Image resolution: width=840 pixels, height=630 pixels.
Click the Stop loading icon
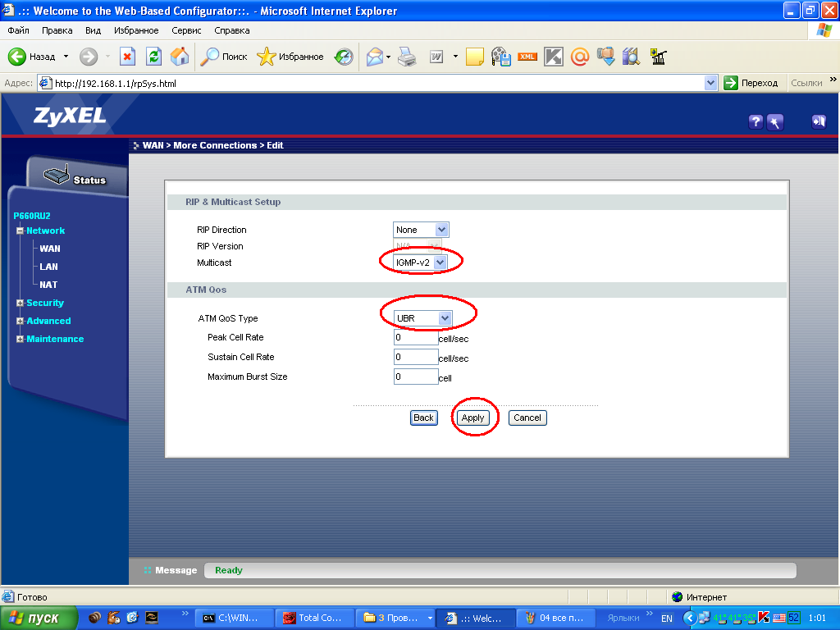[x=127, y=57]
